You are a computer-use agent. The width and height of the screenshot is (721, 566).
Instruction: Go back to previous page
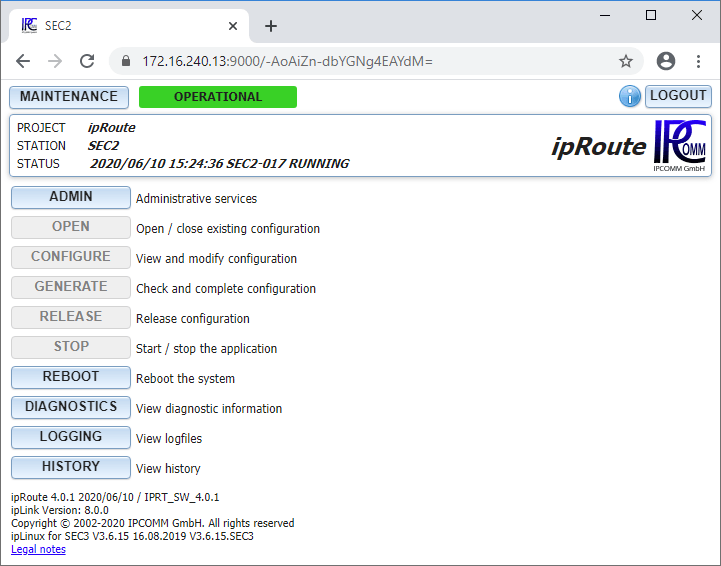click(23, 61)
